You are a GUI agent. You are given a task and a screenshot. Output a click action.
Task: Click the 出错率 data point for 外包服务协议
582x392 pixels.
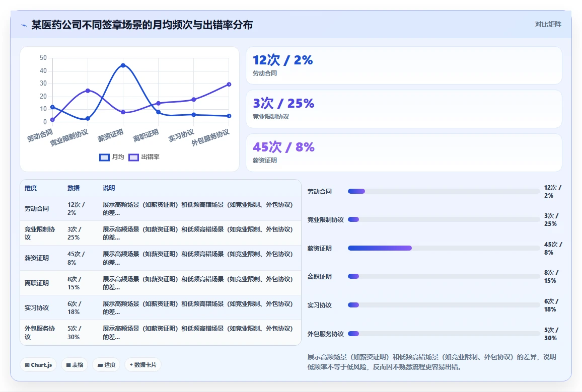pos(229,85)
